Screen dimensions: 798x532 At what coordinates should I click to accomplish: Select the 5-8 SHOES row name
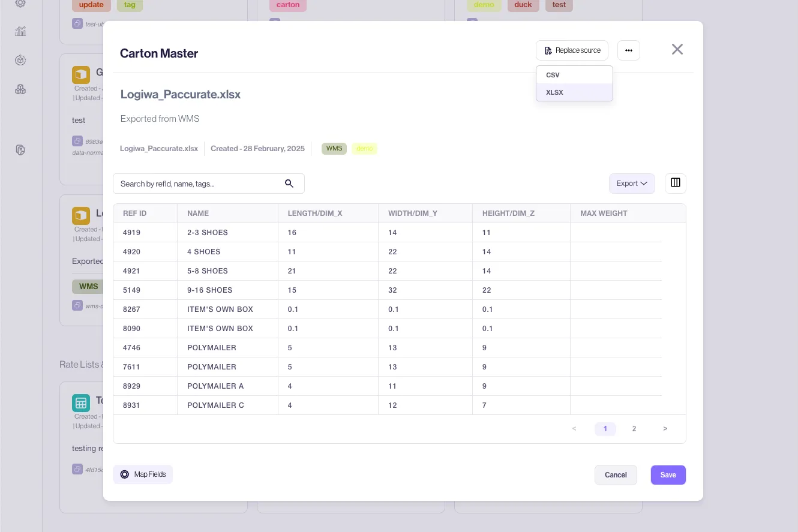208,271
